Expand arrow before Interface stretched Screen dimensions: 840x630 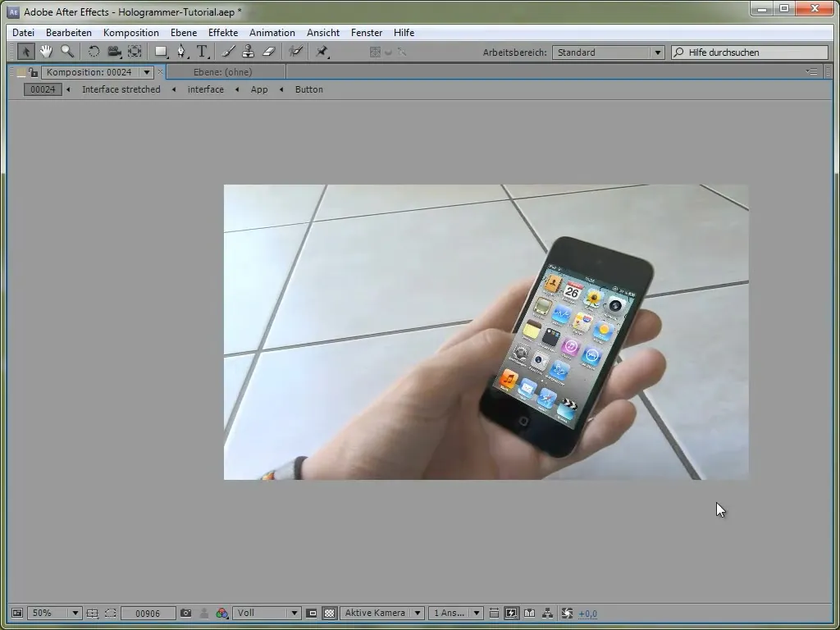pyautogui.click(x=68, y=89)
